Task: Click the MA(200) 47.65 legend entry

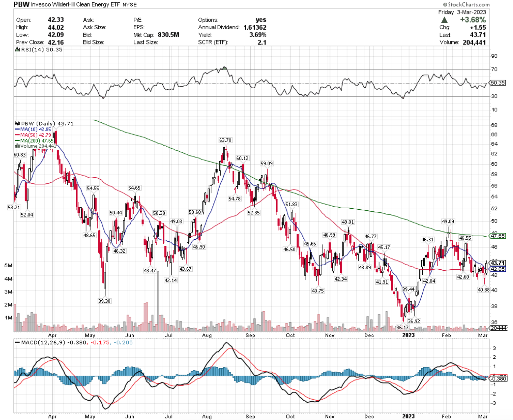Action: 34,141
